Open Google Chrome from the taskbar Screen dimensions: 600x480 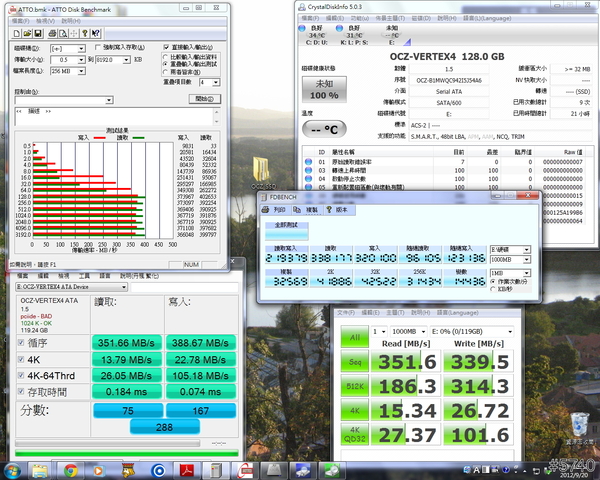point(72,469)
